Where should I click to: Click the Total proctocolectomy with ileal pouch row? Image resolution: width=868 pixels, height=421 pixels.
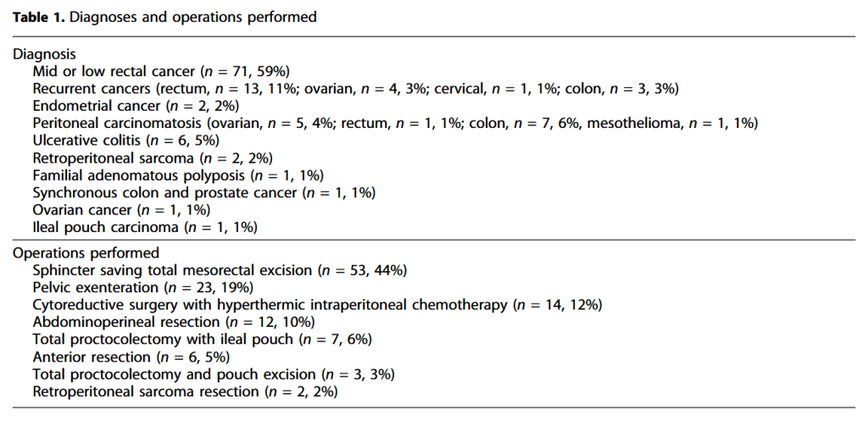(x=202, y=340)
